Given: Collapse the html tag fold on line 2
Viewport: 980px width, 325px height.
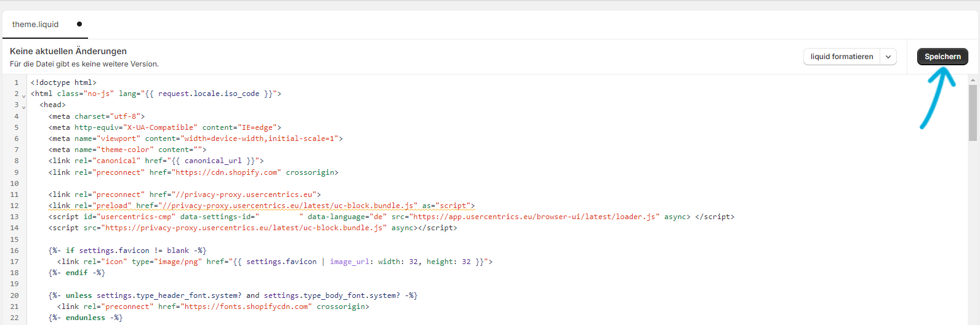Looking at the screenshot, I should pos(24,95).
